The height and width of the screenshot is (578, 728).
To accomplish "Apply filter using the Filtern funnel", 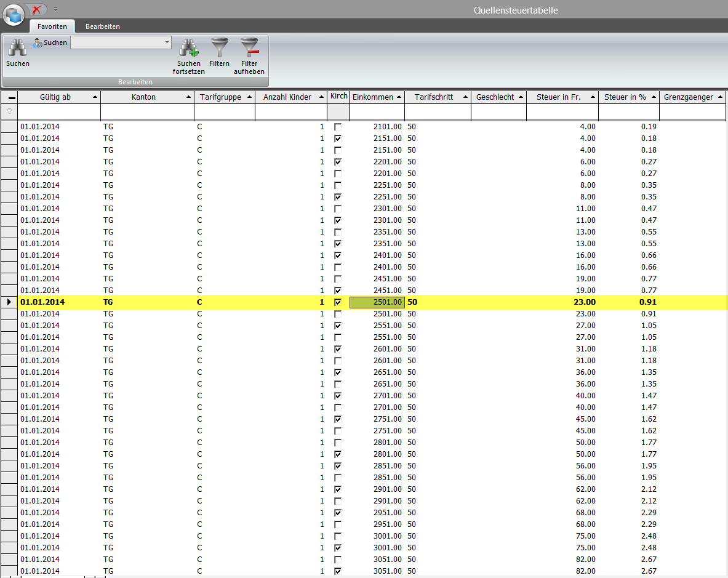I will (219, 48).
